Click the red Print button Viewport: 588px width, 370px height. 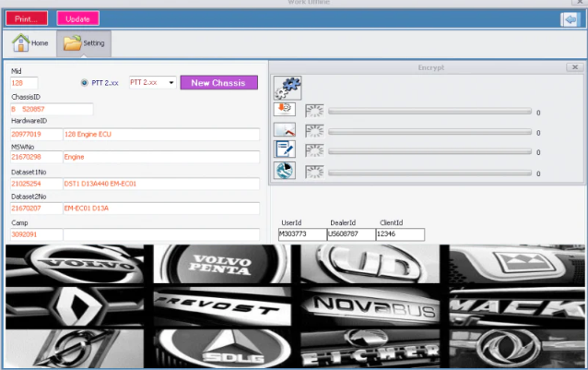27,18
